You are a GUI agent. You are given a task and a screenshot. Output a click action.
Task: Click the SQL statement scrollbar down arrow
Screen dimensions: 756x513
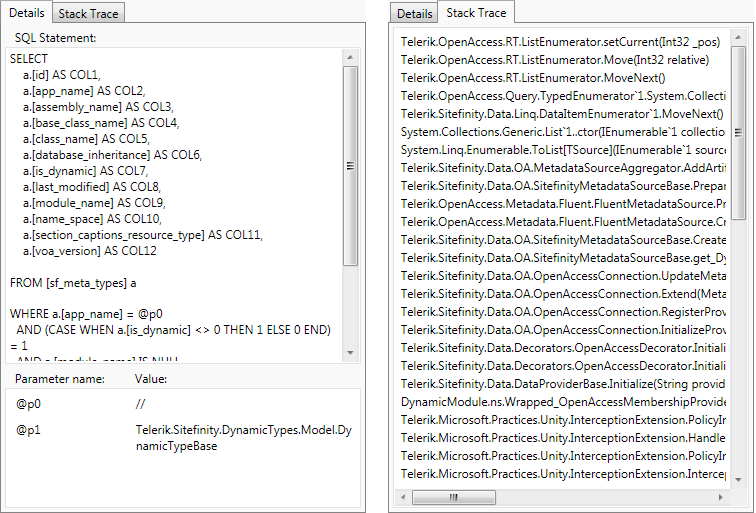(350, 352)
